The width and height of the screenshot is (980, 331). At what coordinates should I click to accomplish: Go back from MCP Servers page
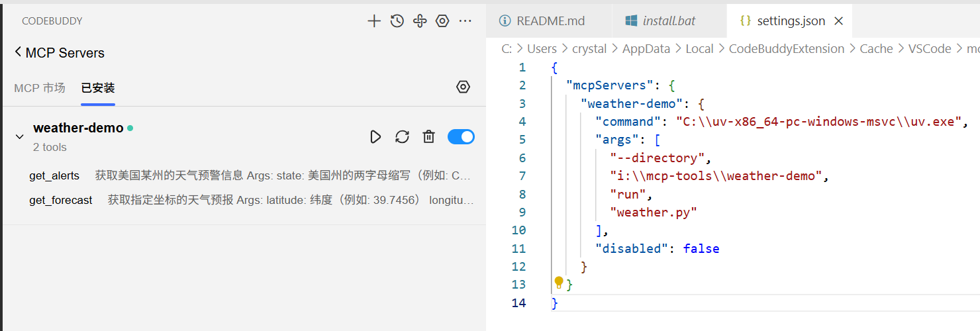18,52
